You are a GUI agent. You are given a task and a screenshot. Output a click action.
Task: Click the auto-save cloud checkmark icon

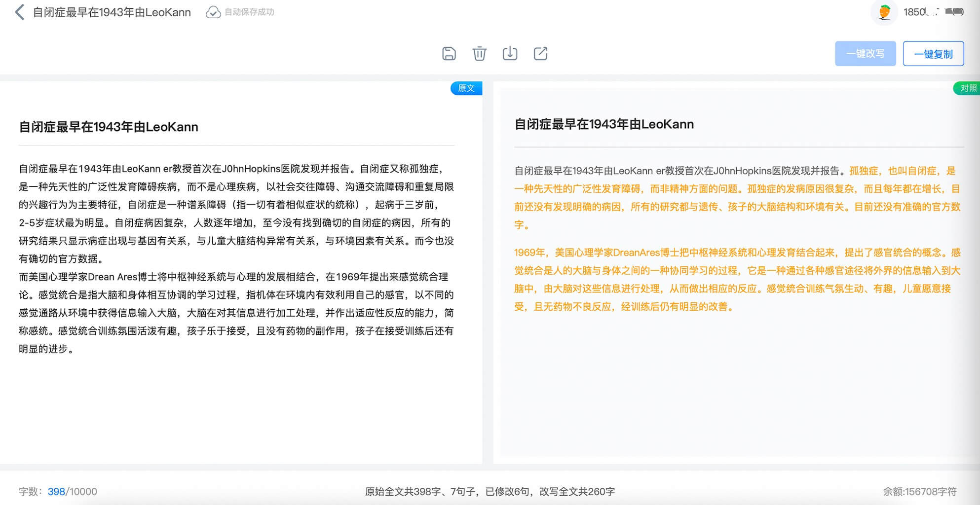point(213,12)
